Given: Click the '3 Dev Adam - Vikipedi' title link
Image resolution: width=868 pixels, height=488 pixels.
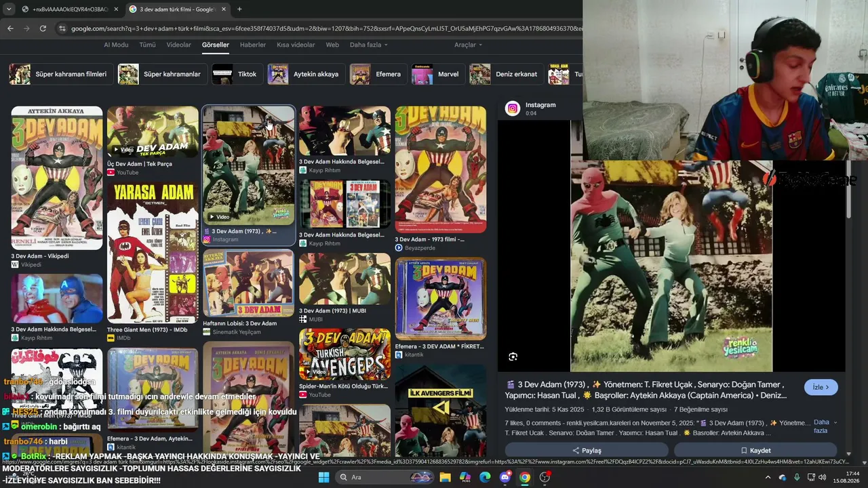Looking at the screenshot, I should coord(40,256).
